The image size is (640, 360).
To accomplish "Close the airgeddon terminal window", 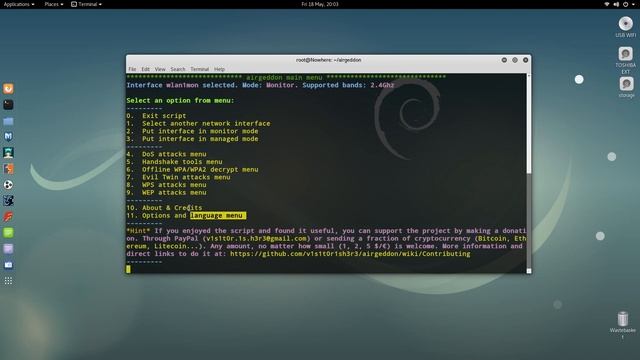I will 525,60.
